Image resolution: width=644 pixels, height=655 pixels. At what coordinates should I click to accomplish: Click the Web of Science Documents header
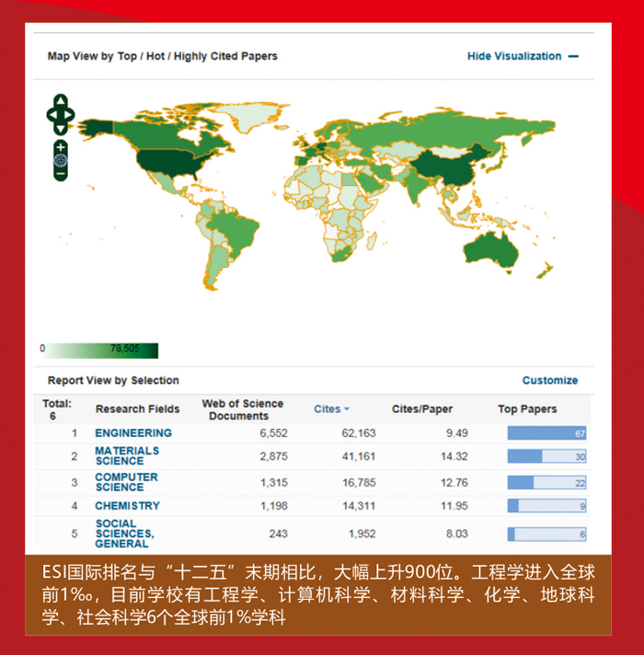tap(243, 409)
